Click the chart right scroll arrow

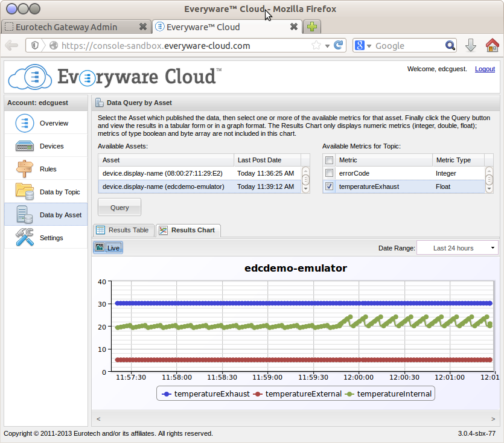493,419
